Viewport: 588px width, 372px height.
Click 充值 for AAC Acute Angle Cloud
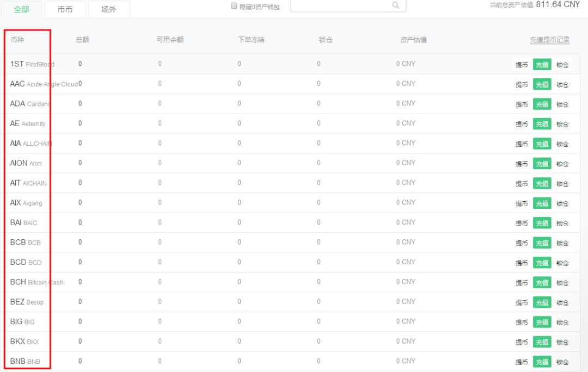pos(542,84)
